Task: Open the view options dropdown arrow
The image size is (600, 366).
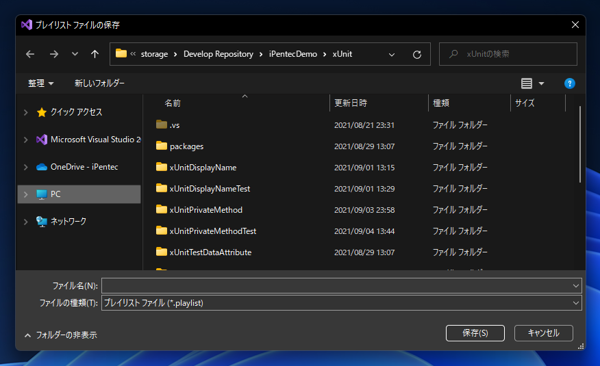Action: click(x=541, y=83)
